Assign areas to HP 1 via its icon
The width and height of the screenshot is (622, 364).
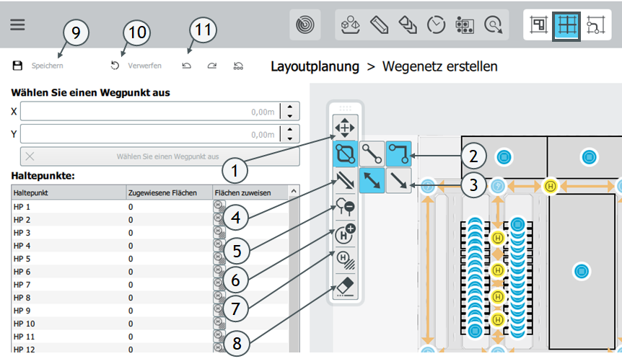218,206
